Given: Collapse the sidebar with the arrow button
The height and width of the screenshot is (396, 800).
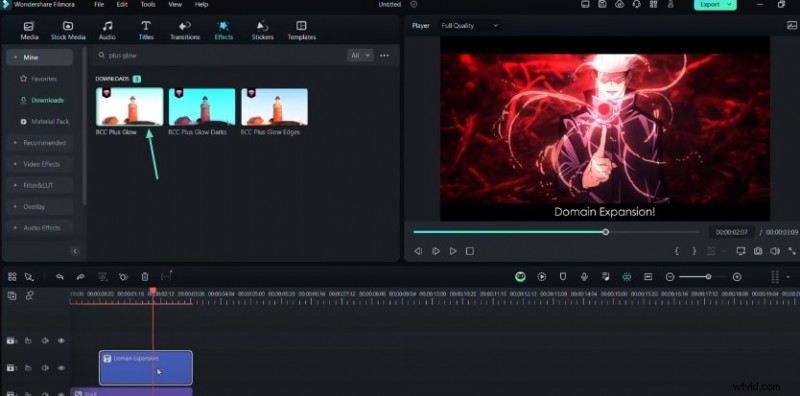Looking at the screenshot, I should click(x=75, y=251).
